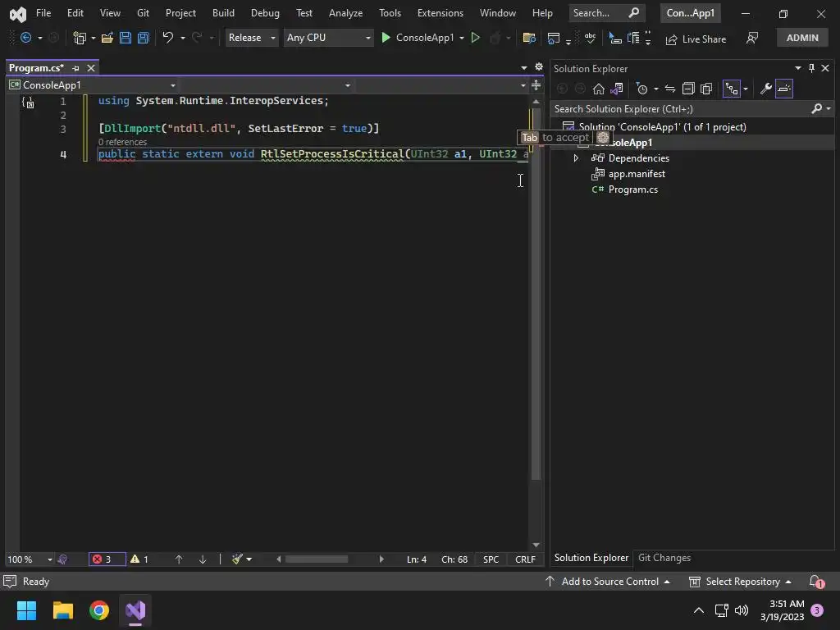
Task: Click the warnings indicator showing 1
Action: click(139, 559)
